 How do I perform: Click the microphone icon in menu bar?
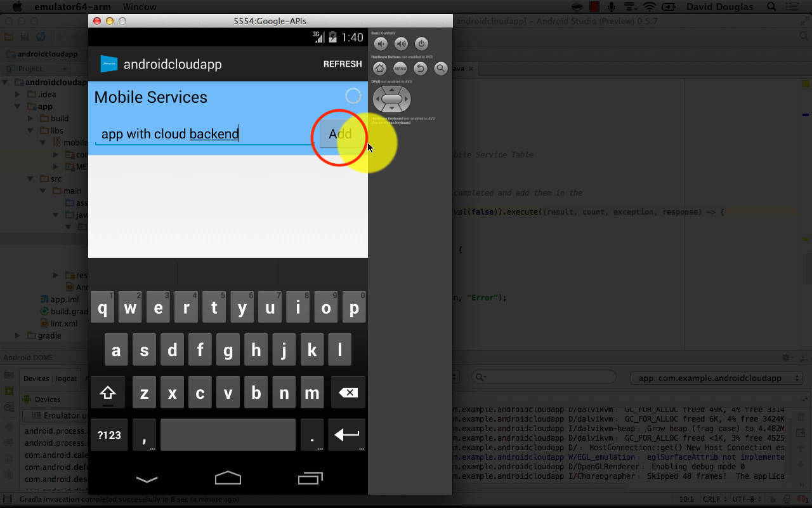click(612, 7)
